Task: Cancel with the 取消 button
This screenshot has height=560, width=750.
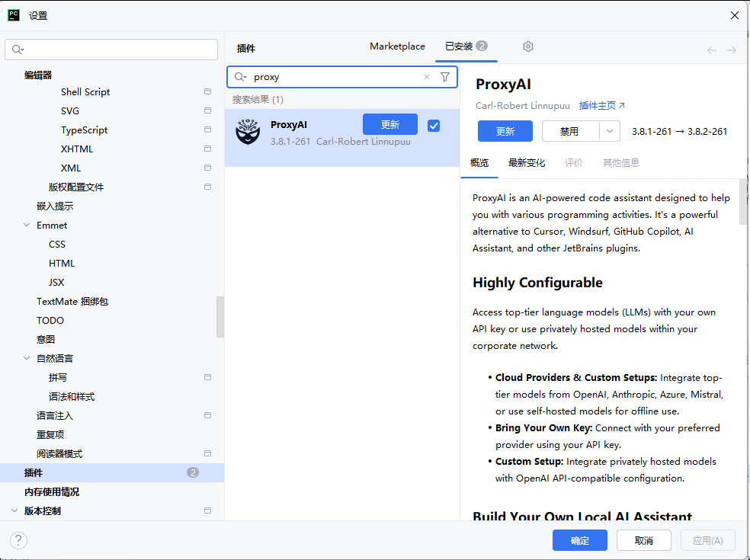Action: pos(644,540)
